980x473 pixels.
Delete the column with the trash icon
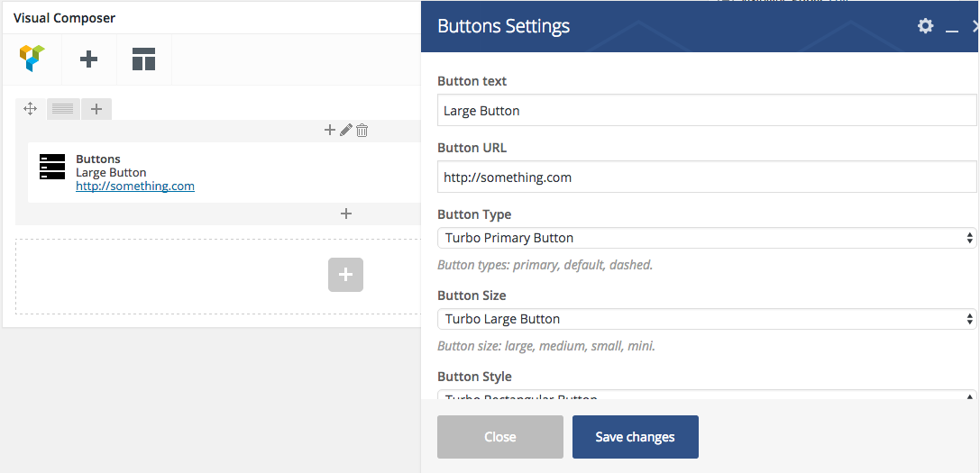tap(362, 131)
